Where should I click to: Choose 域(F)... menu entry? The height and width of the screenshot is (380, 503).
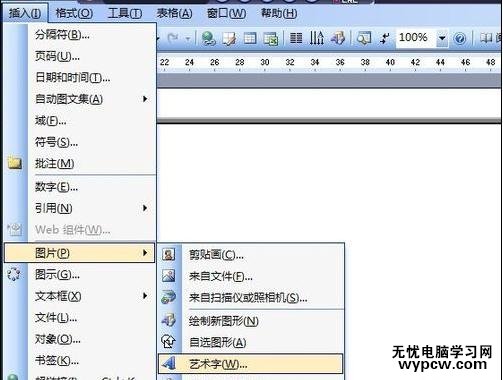92,120
